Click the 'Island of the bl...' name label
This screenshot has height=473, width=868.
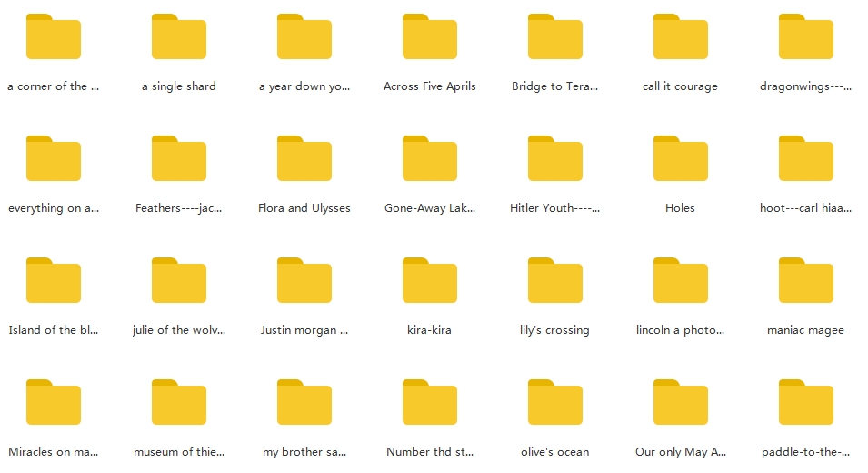click(x=53, y=330)
